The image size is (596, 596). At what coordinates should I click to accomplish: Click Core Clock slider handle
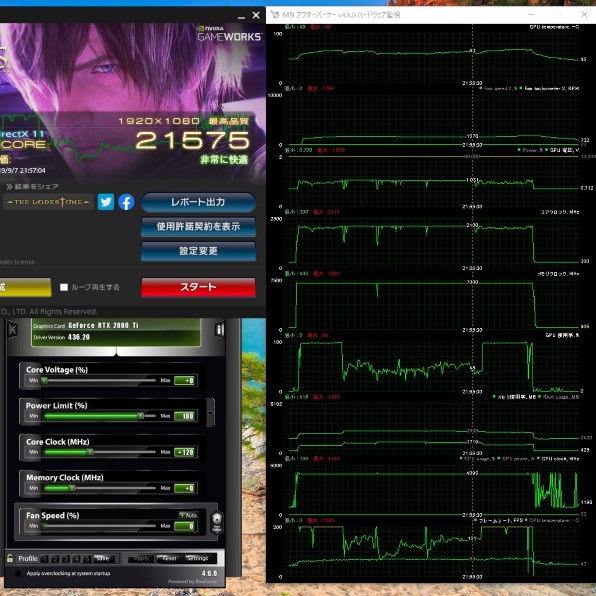pyautogui.click(x=90, y=452)
